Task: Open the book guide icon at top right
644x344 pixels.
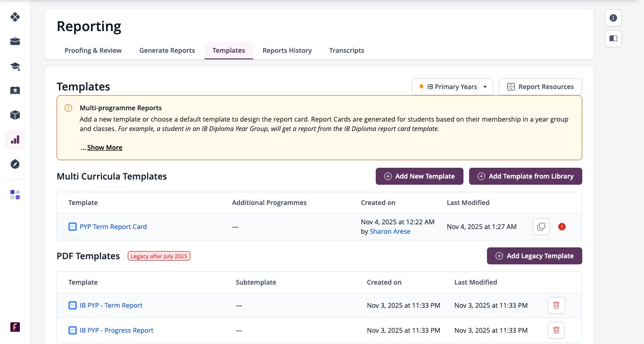Action: click(613, 39)
